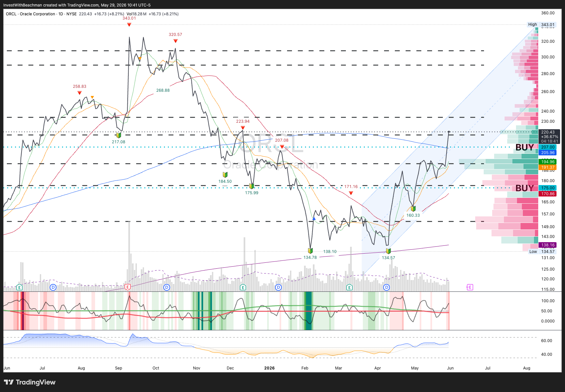Click the red triangle beneath 171.16
The image size is (565, 392).
coord(351,193)
